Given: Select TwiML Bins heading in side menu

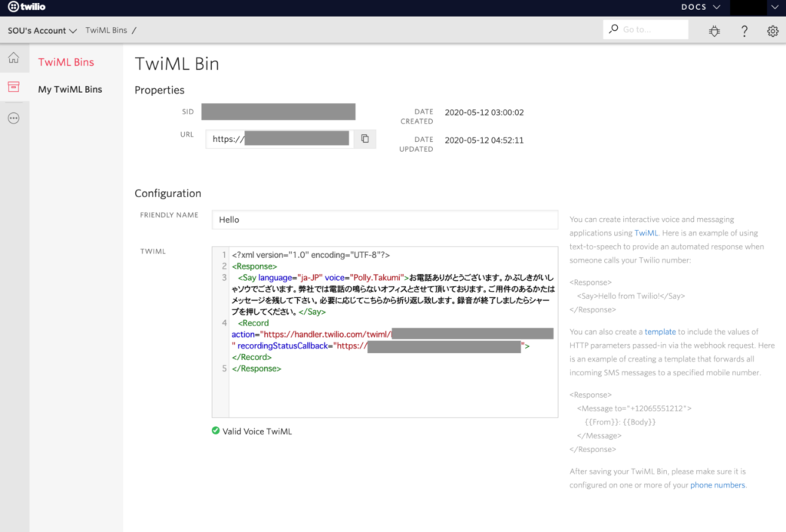Looking at the screenshot, I should [66, 62].
